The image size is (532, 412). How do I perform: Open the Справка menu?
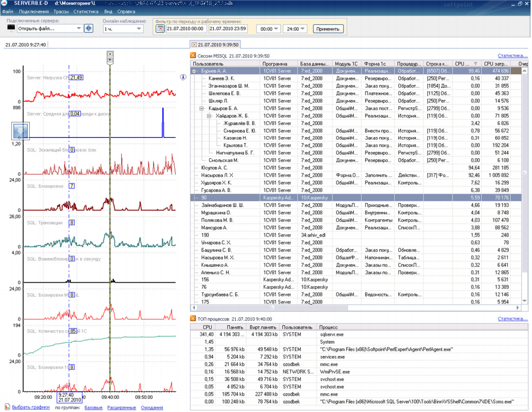pos(126,11)
